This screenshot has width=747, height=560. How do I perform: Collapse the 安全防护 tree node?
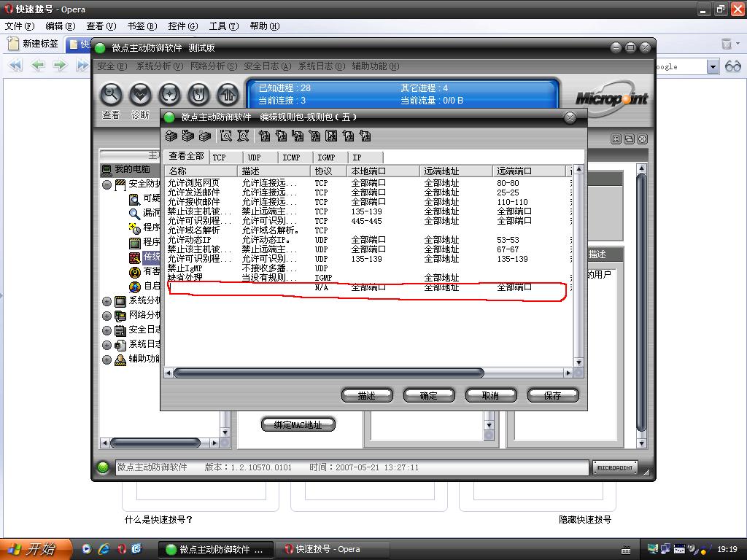click(107, 184)
